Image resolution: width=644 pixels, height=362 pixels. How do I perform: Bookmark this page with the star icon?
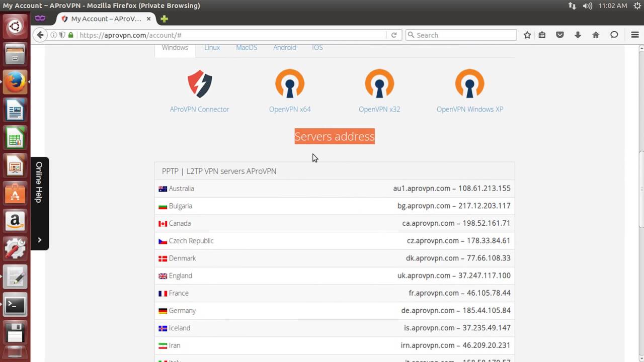tap(527, 35)
